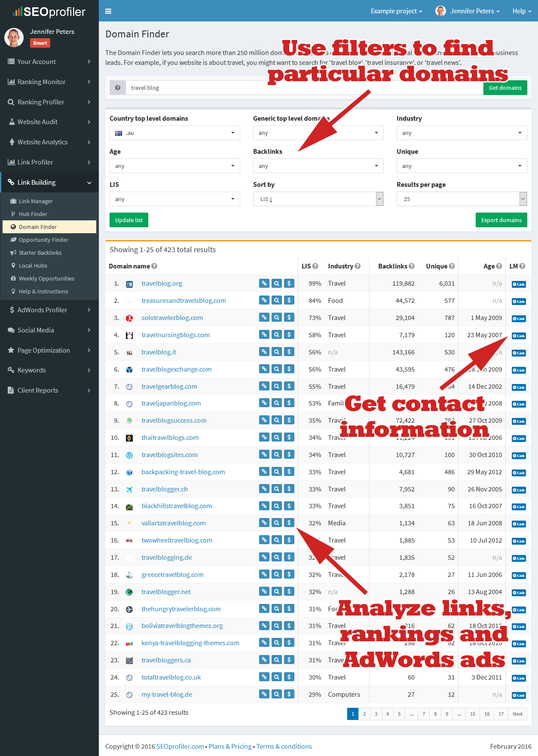Open the Sort by dropdown
538x756 pixels.
[318, 199]
